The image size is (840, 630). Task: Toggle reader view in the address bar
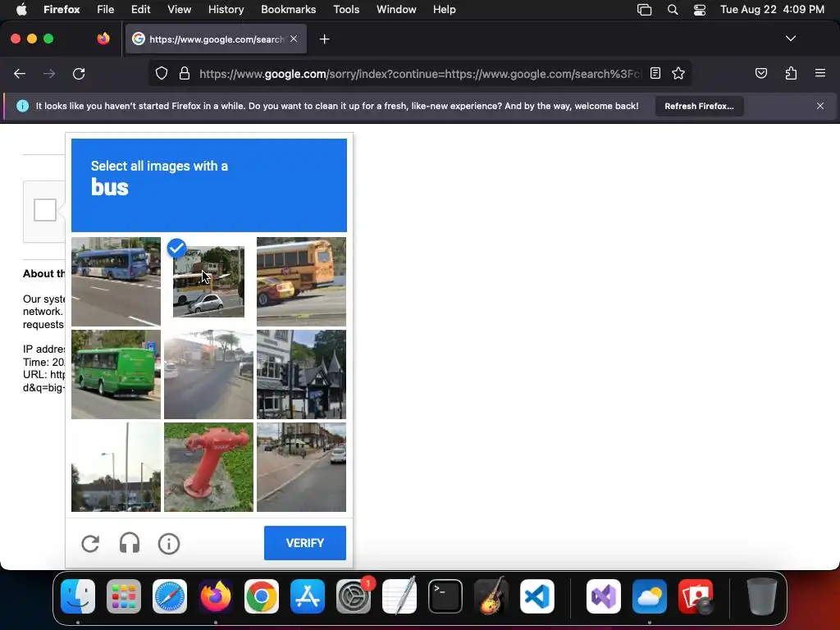pyautogui.click(x=655, y=73)
